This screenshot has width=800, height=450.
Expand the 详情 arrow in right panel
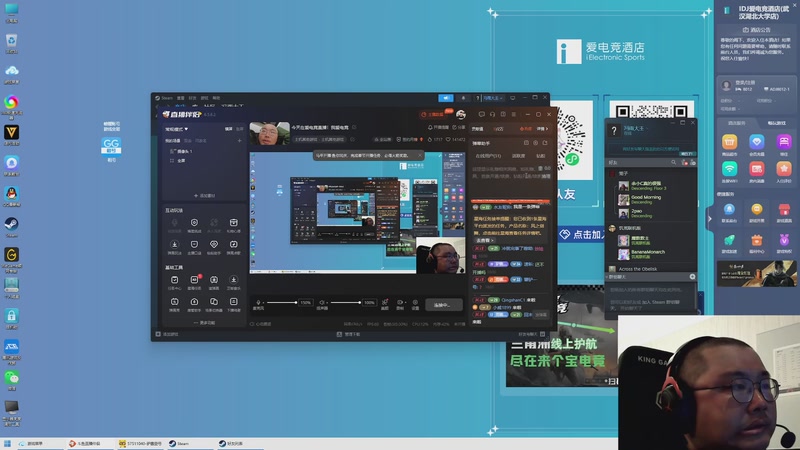[x=542, y=129]
